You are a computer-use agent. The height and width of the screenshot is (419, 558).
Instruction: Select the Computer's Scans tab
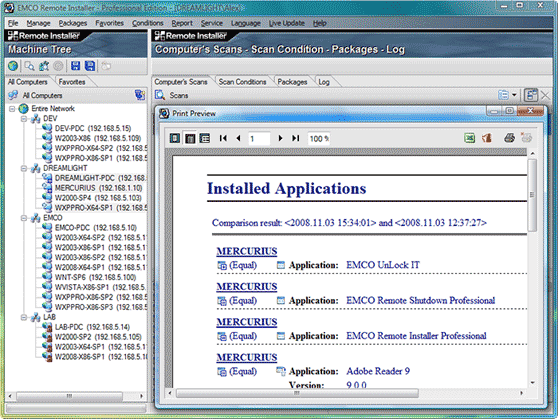tap(181, 82)
